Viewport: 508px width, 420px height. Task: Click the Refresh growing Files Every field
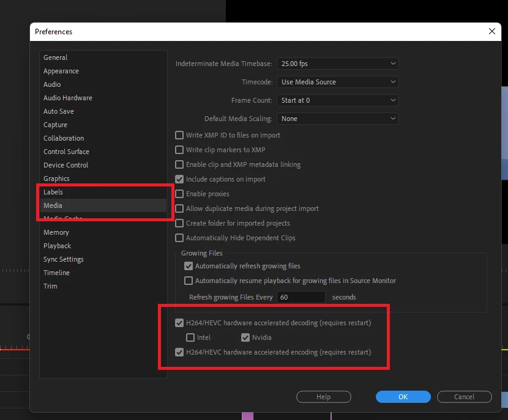tap(301, 297)
